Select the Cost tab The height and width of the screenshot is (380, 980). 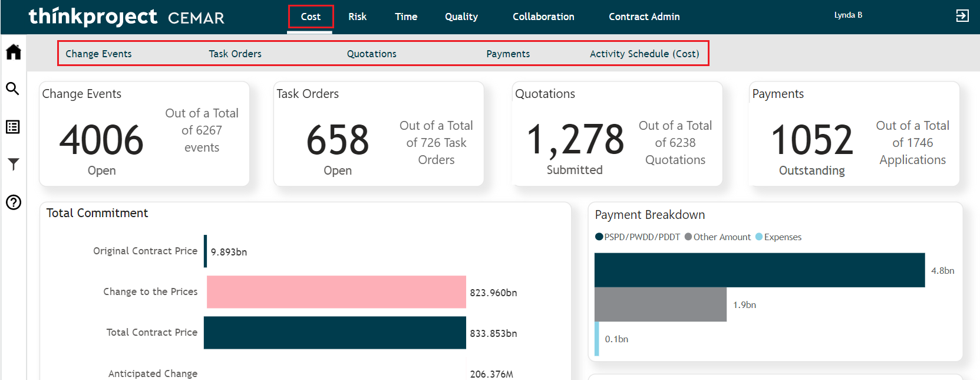(x=311, y=17)
